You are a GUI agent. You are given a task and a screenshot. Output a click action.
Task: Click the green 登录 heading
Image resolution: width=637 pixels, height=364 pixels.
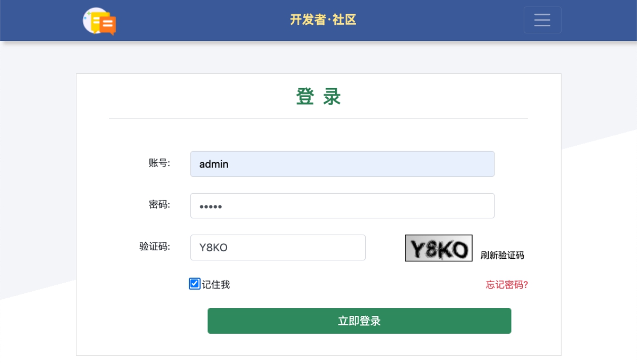(x=319, y=97)
